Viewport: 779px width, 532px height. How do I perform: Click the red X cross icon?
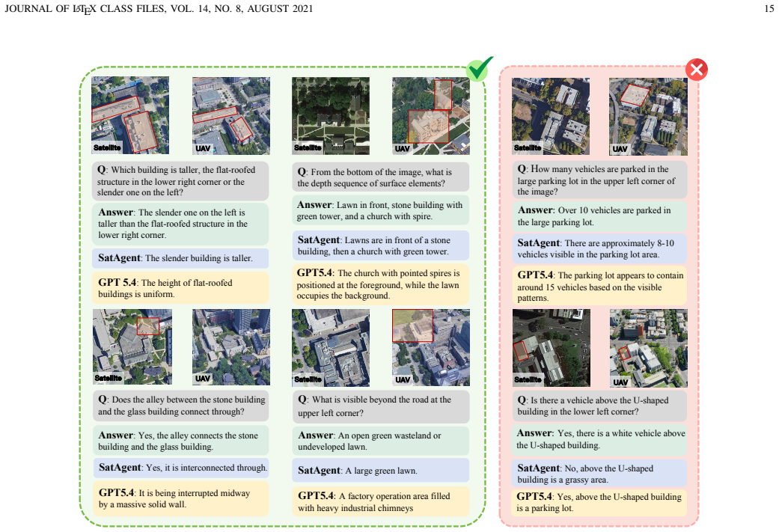[x=697, y=70]
